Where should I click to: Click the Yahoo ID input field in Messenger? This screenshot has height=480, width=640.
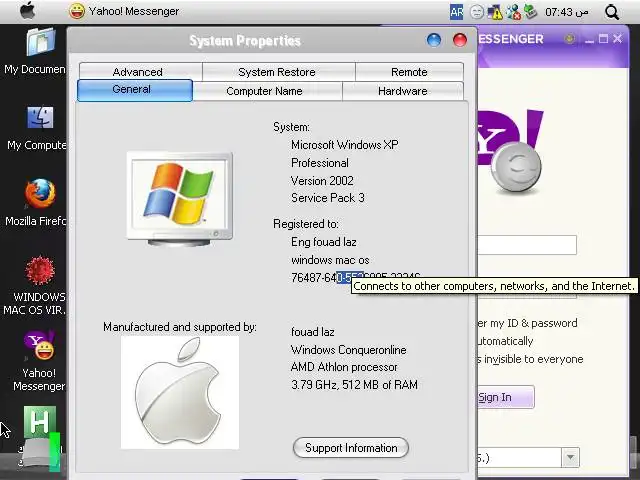click(x=527, y=245)
